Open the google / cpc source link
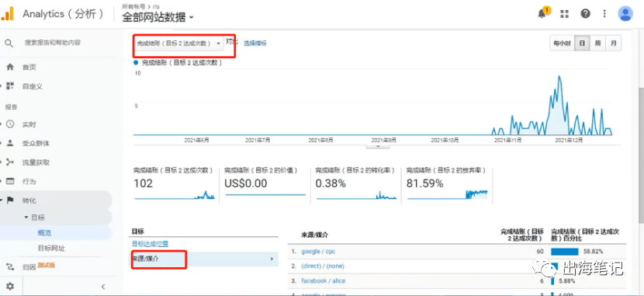The image size is (644, 296). pos(318,251)
